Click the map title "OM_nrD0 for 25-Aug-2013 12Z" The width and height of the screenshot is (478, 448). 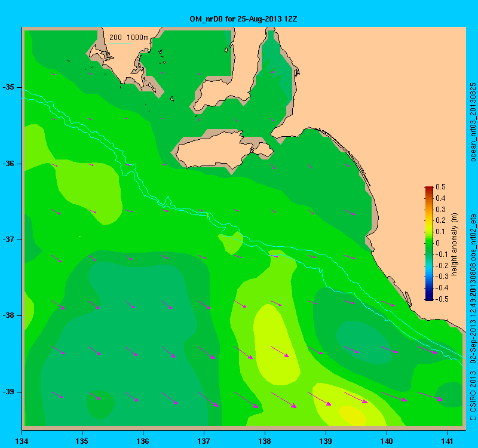click(243, 19)
